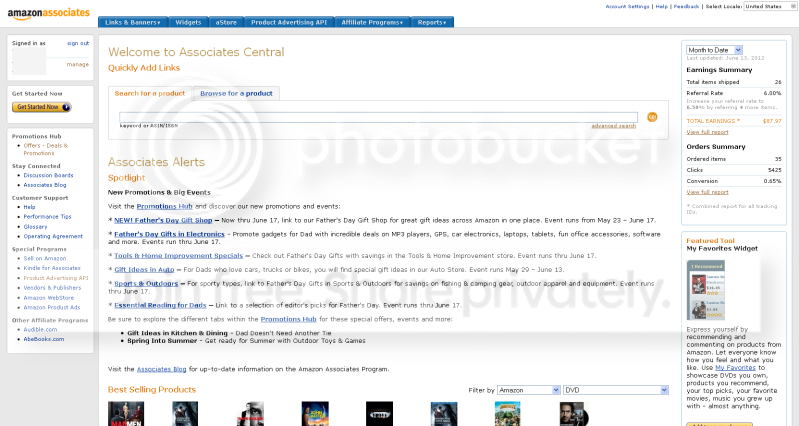Switch to Search for a product tab
799x426 pixels.
pyautogui.click(x=150, y=93)
